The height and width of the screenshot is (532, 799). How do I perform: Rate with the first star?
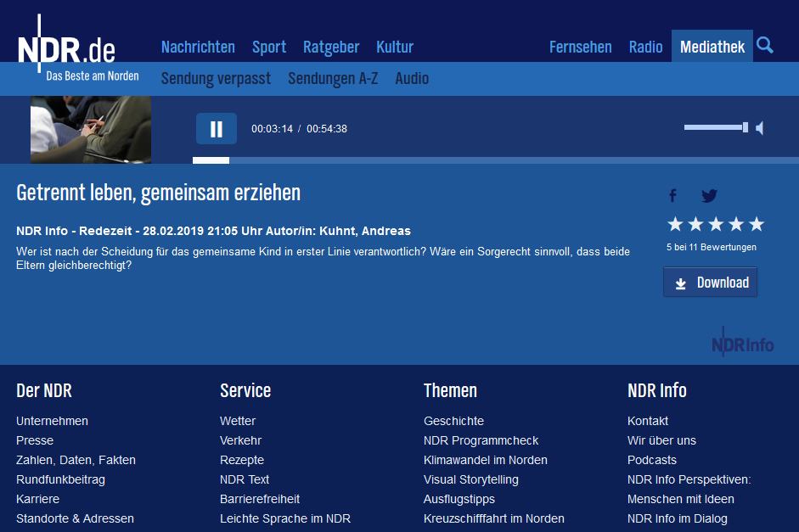pyautogui.click(x=675, y=223)
